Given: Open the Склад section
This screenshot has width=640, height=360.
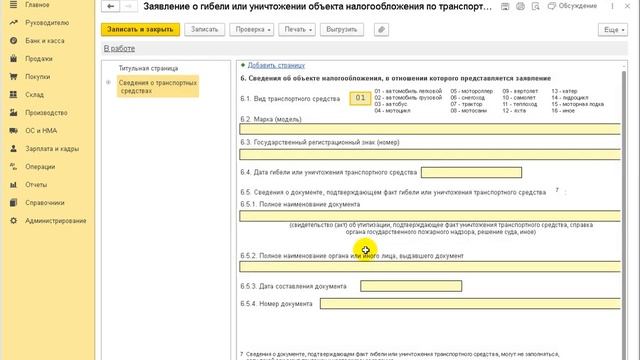Looking at the screenshot, I should (34, 95).
